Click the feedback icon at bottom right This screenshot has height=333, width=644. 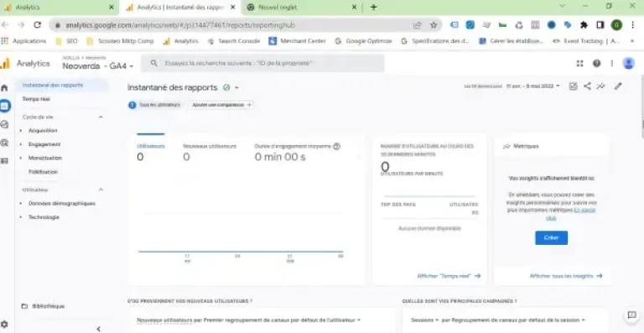coord(631,315)
